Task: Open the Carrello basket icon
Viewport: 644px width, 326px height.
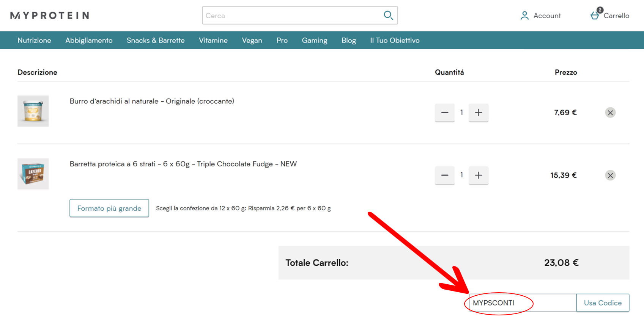Action: (595, 16)
